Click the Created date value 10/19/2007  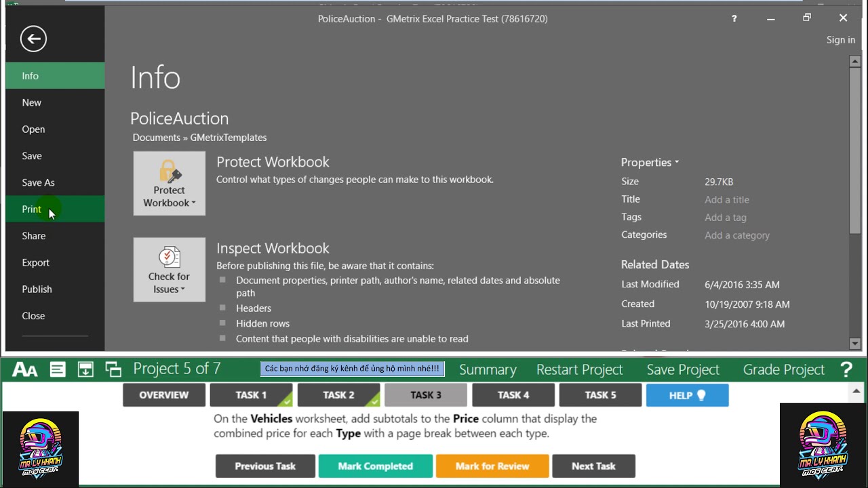point(747,304)
